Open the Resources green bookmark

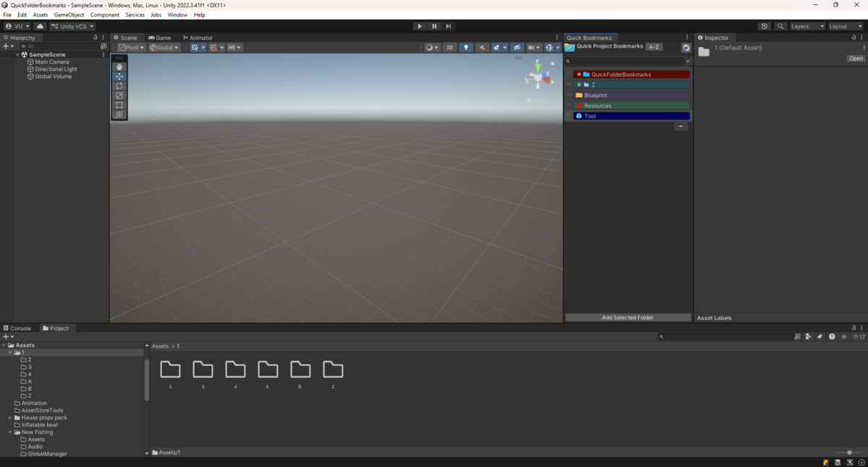point(631,106)
